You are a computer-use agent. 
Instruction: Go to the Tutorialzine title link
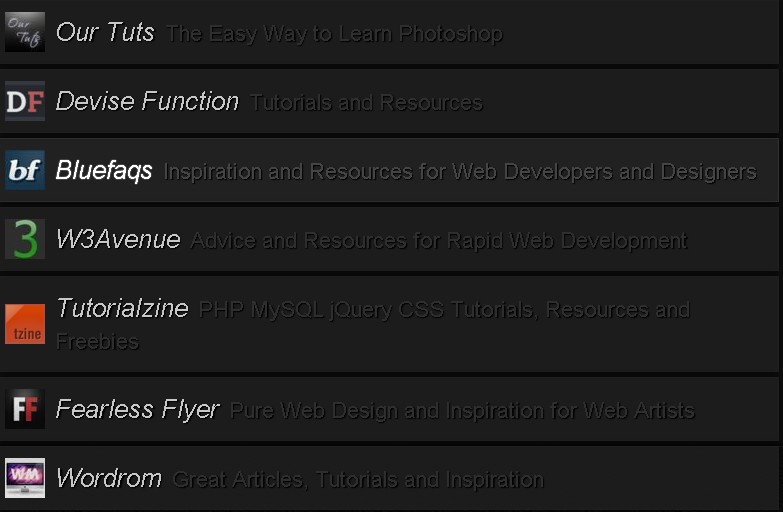point(122,308)
